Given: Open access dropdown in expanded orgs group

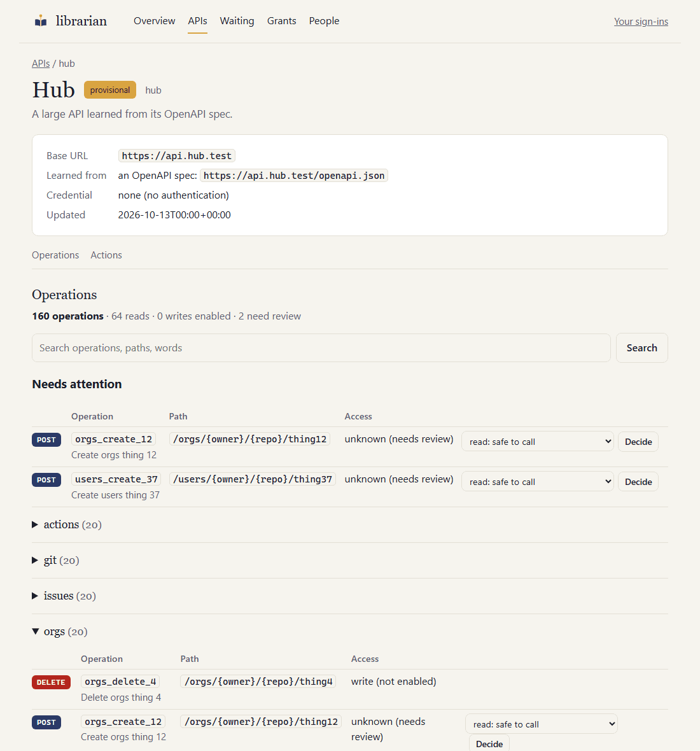Looking at the screenshot, I should coord(541,724).
